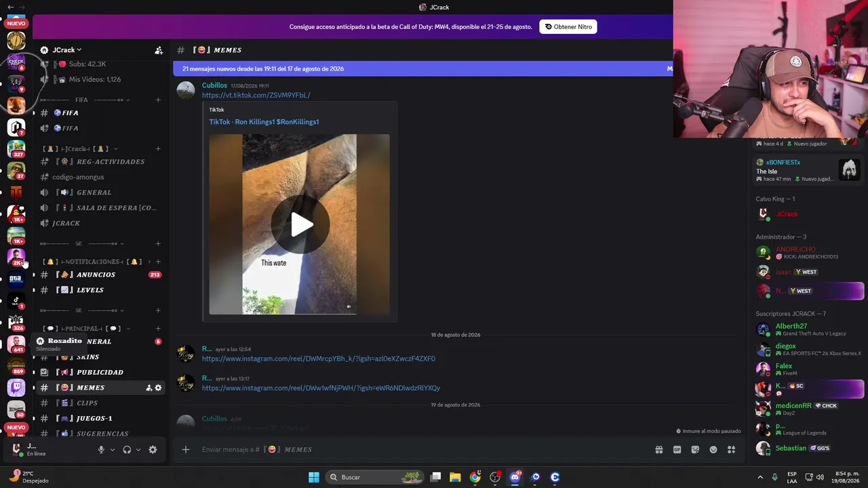Show hidden system tray icons
868x488 pixels.
[760, 477]
